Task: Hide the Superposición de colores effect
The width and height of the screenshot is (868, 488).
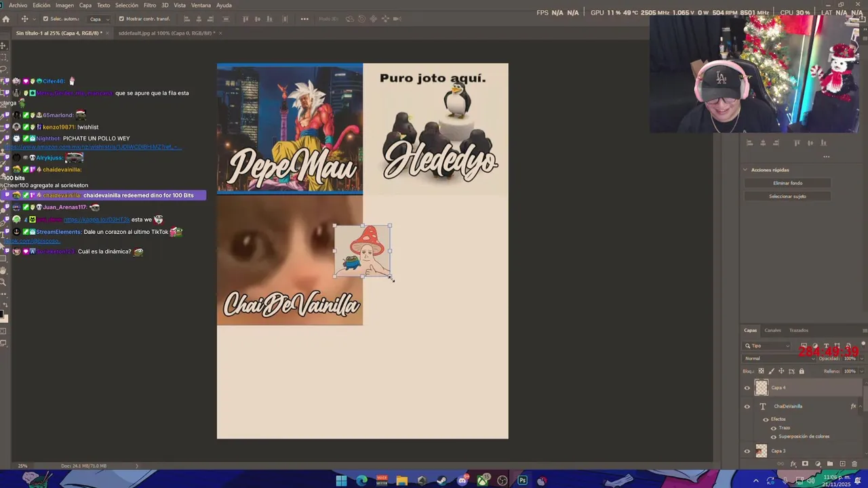Action: [x=774, y=437]
